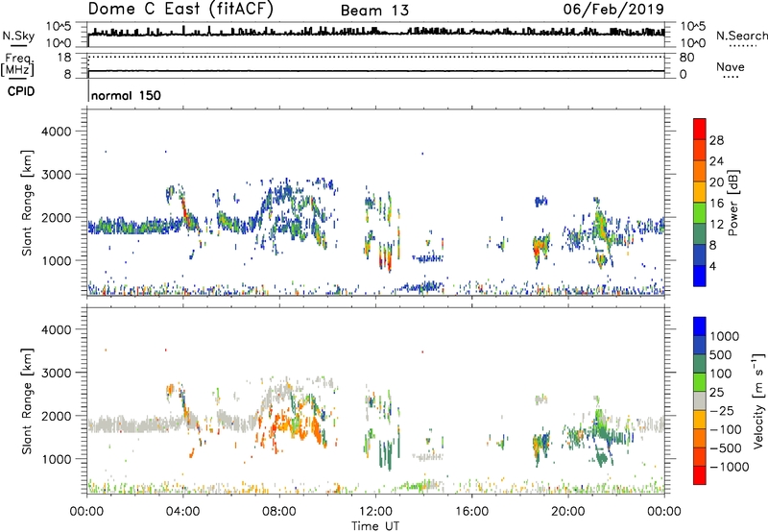Click the '4' power colorbar tick label
The image size is (768, 532).
[712, 266]
